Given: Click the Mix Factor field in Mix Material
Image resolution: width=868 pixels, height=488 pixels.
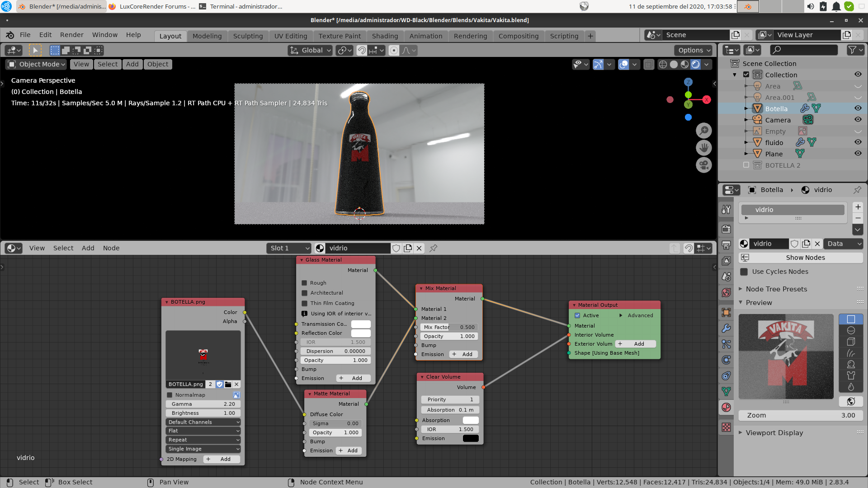Looking at the screenshot, I should 449,327.
